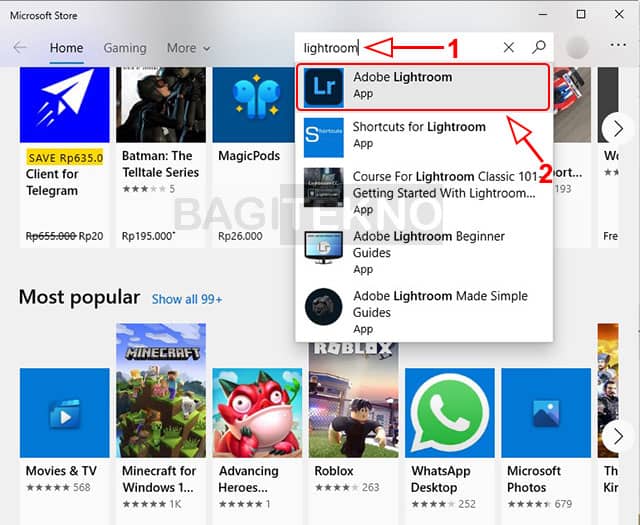This screenshot has width=640, height=525.
Task: Select Adobe Lightroom Made Simple Guides text
Action: pos(440,304)
